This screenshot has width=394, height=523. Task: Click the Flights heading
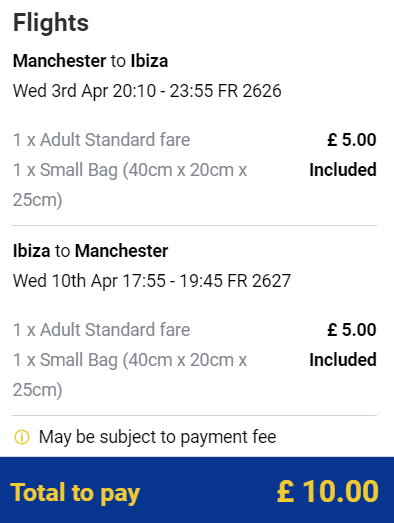[x=51, y=23]
